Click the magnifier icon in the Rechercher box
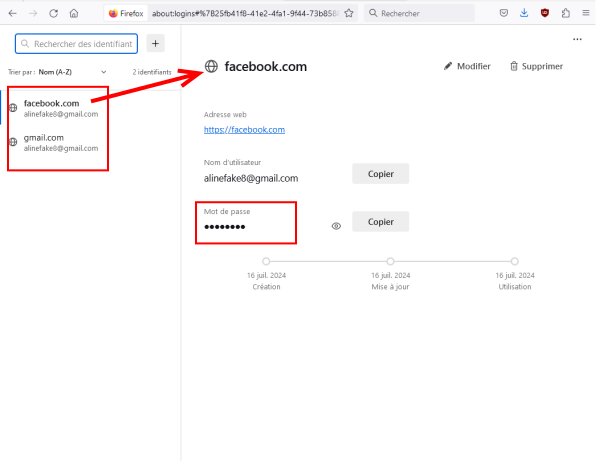 373,13
